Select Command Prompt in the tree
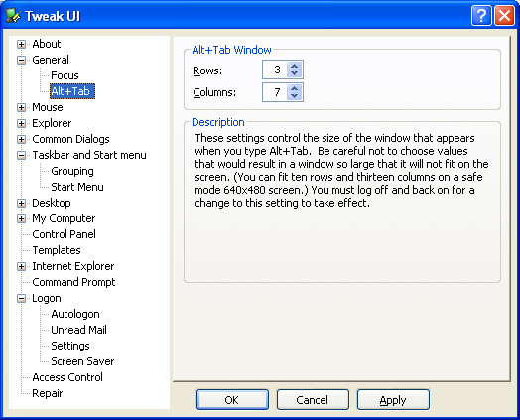 point(73,282)
